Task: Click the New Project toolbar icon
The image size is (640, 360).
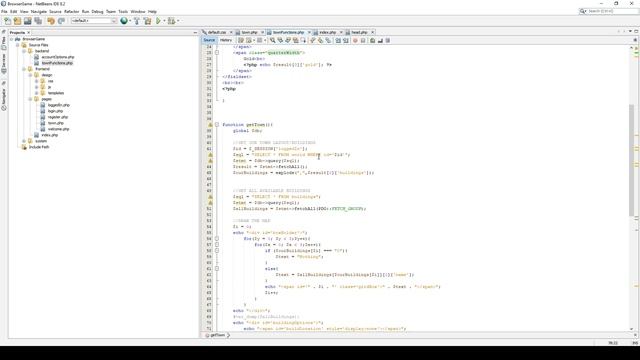Action: [x=17, y=21]
